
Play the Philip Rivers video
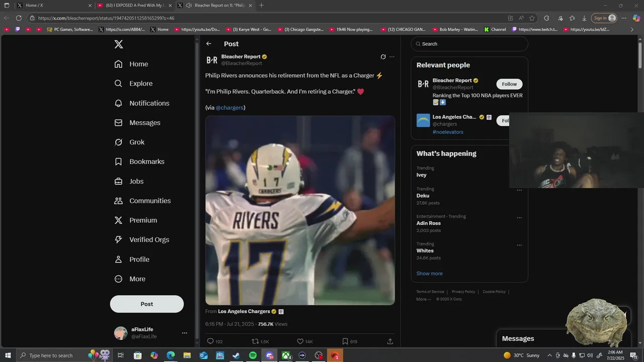coord(300,210)
